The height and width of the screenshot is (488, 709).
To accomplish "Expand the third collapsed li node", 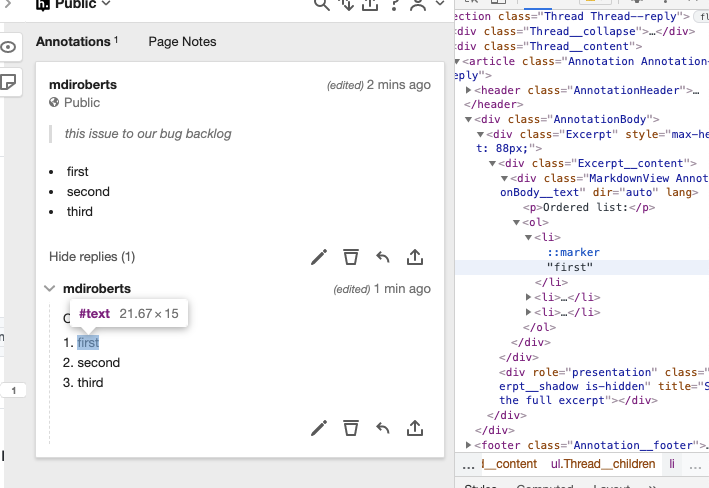I will click(528, 312).
